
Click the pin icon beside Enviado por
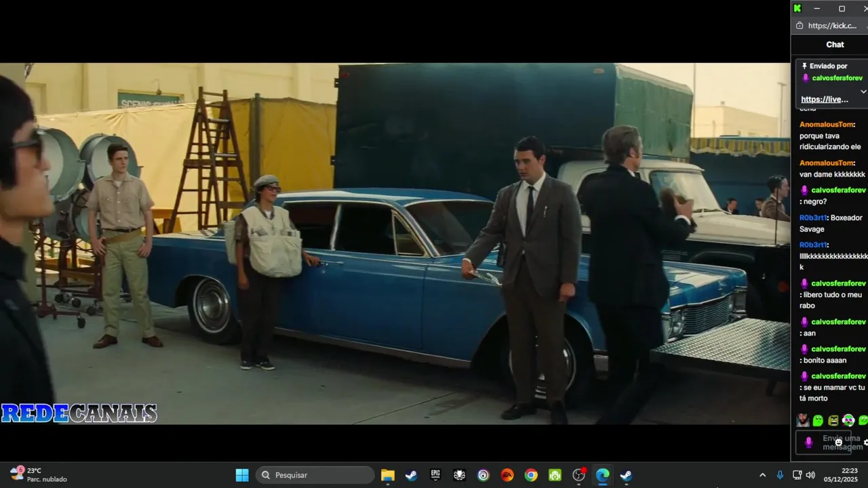pos(804,66)
